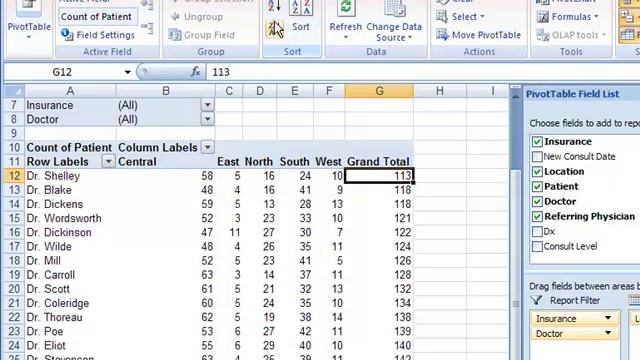Uncheck the Referring Physician field
This screenshot has height=360, width=640.
[x=537, y=217]
